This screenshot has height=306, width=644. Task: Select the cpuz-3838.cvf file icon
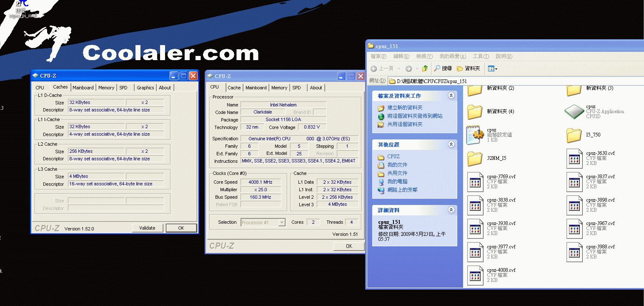[475, 205]
